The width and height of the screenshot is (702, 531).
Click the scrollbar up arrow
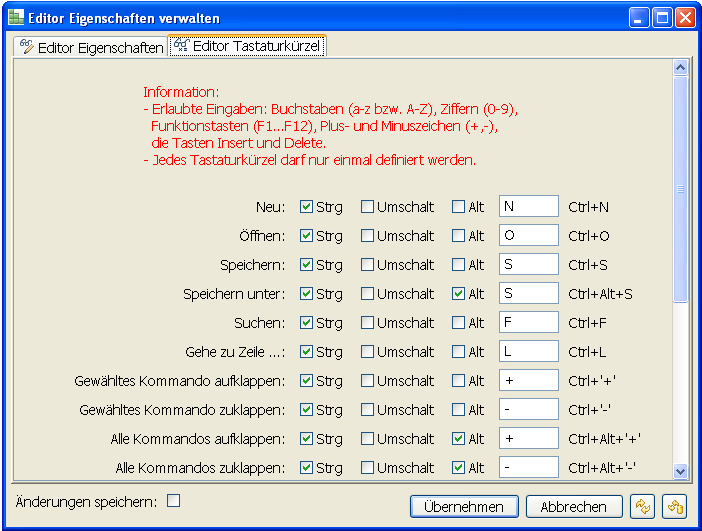pyautogui.click(x=681, y=68)
